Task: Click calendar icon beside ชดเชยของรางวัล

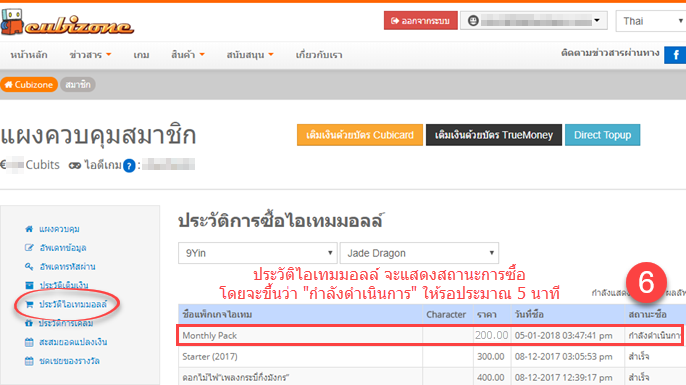Action: click(29, 361)
